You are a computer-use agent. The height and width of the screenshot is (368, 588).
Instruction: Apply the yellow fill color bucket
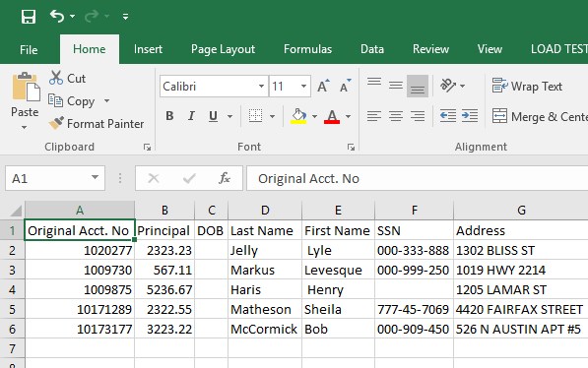[298, 116]
